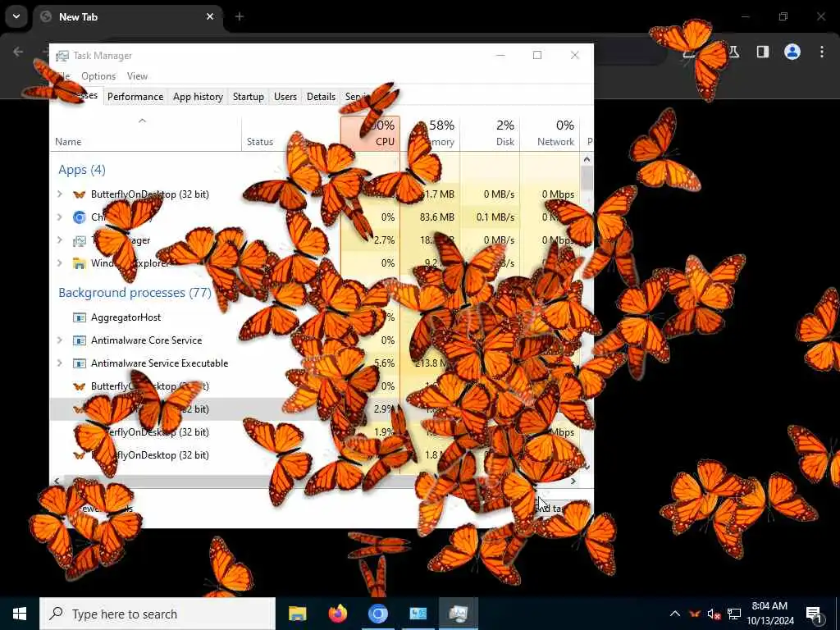Open the Chrome profile avatar
Screen dimensions: 840x630
792,52
